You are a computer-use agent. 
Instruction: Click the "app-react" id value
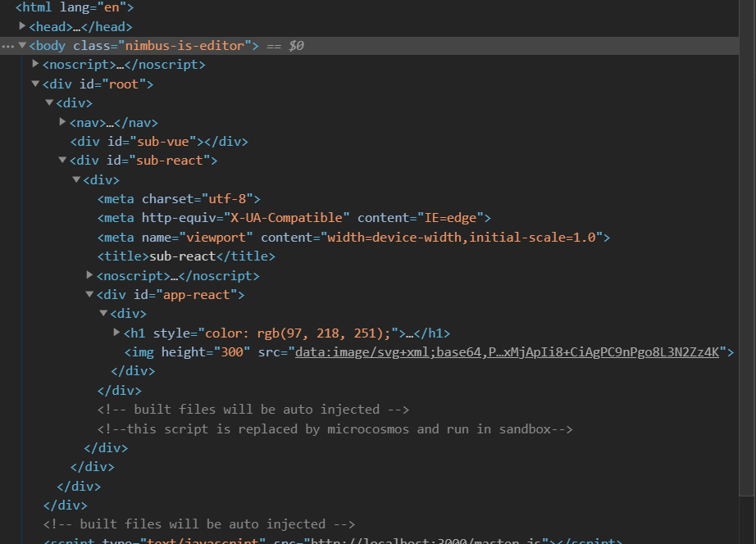tap(197, 294)
